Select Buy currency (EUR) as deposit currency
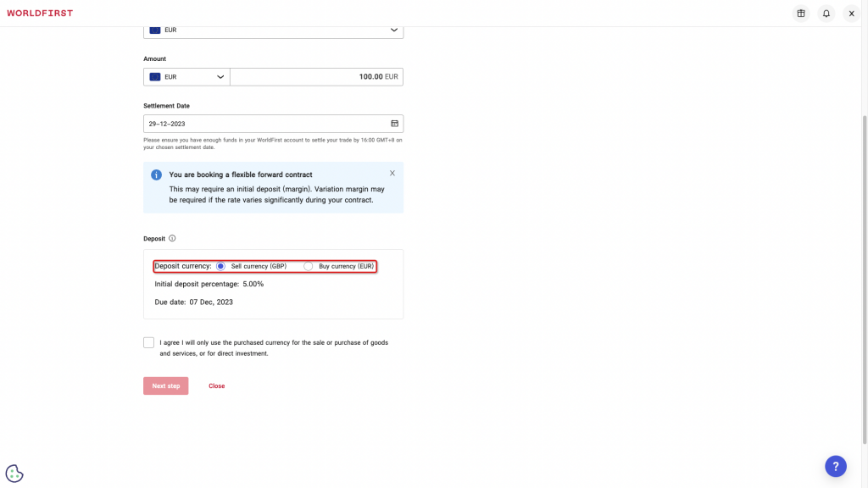 coord(309,266)
